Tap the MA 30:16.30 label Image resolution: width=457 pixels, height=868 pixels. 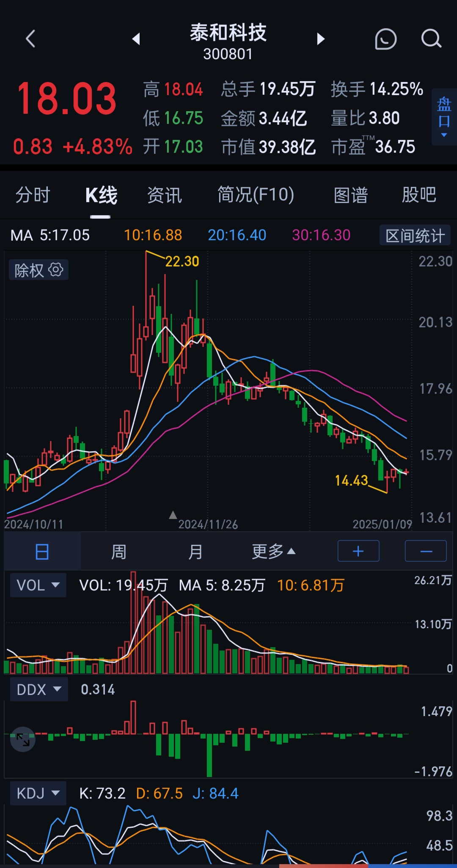point(321,235)
